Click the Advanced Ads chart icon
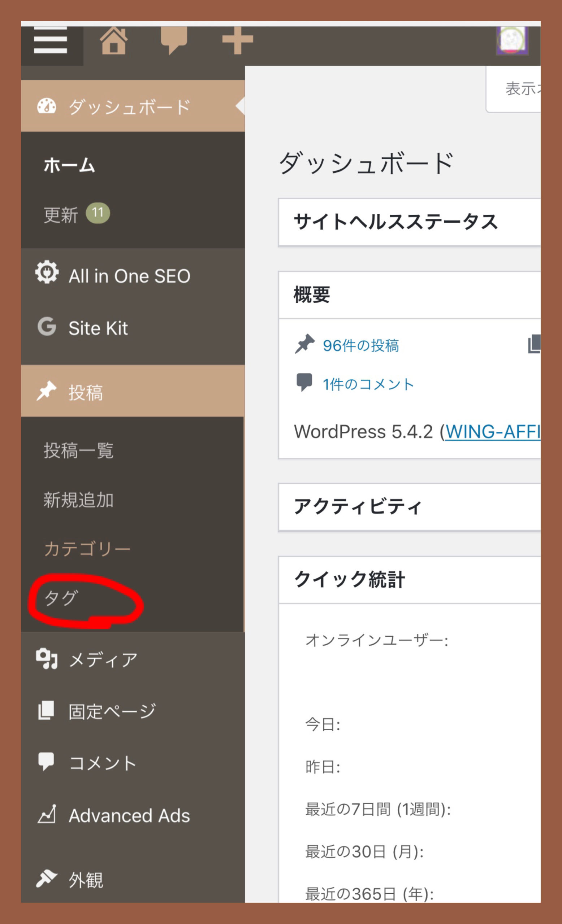This screenshot has height=924, width=562. click(x=47, y=815)
